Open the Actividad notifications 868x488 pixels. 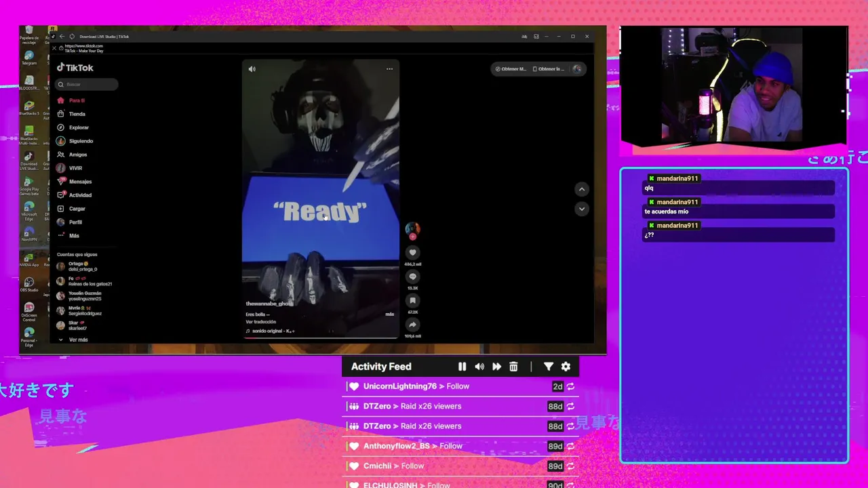(74, 195)
